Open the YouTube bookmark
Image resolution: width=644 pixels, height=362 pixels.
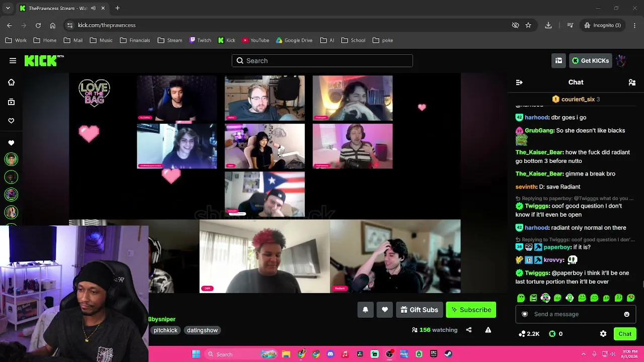point(256,40)
